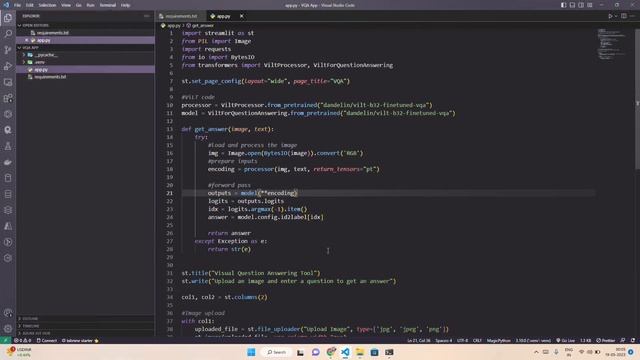Open the Explorer view in activity bar
Screen dimensions: 640x360
point(8,18)
